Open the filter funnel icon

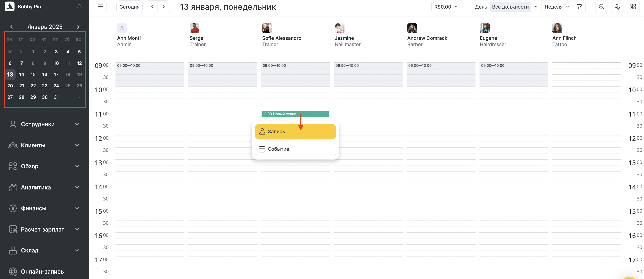pos(579,7)
